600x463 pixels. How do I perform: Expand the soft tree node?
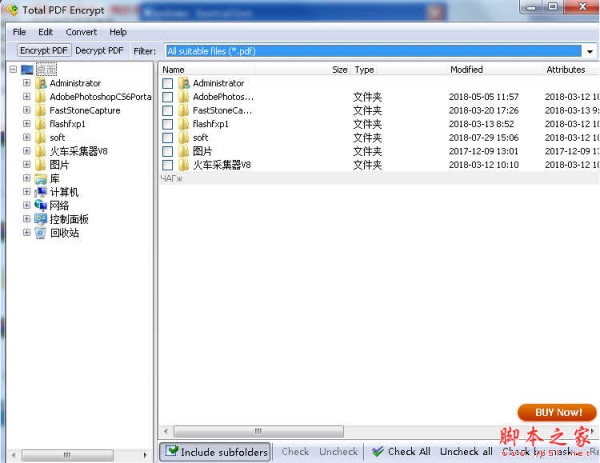[26, 137]
